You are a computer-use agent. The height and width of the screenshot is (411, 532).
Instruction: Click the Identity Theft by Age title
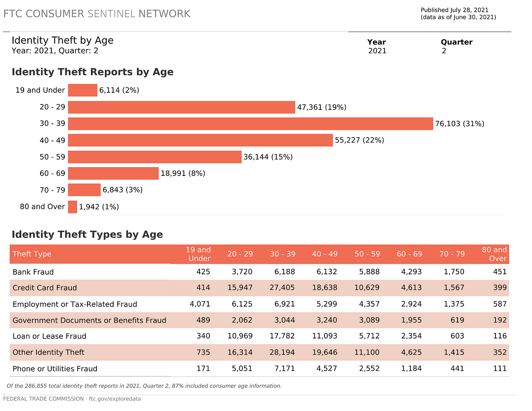coord(63,41)
